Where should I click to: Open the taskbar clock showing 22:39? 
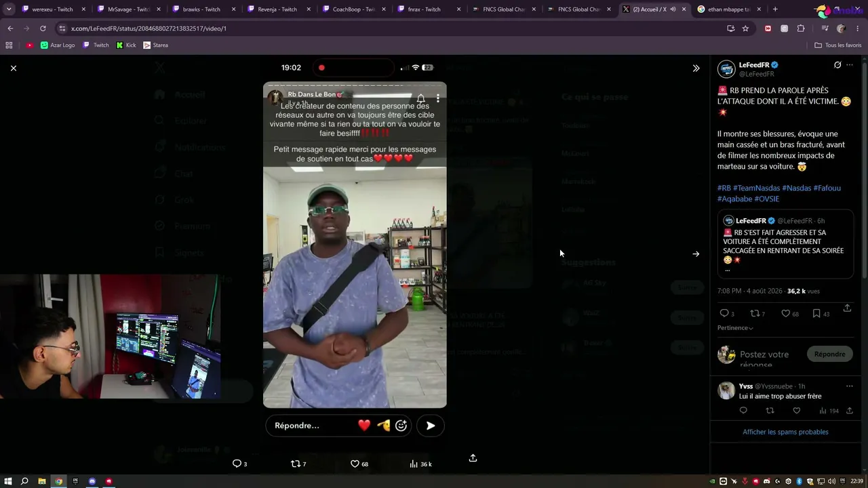pos(858,481)
